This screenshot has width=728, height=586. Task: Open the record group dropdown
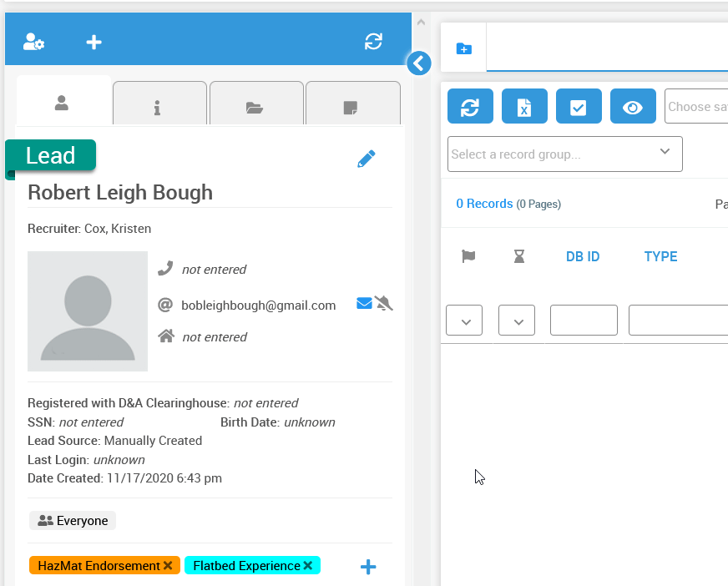[565, 154]
